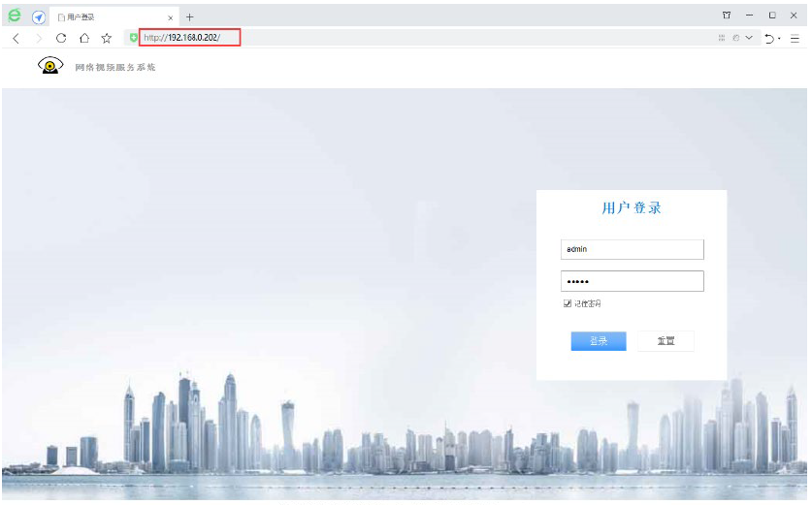The image size is (812, 505).
Task: Click the green 360 browser logo
Action: [x=15, y=16]
